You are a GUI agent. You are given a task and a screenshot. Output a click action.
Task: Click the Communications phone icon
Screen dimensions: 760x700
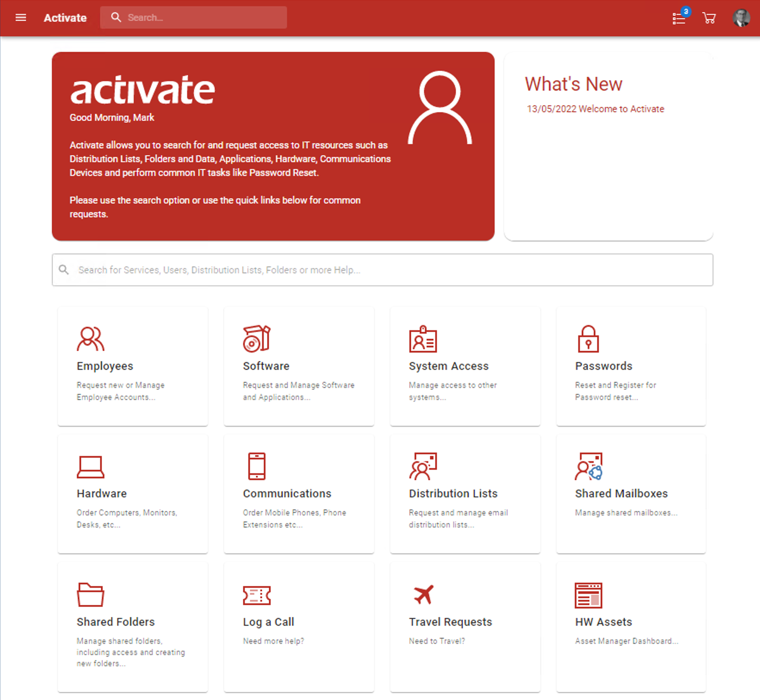(x=257, y=466)
